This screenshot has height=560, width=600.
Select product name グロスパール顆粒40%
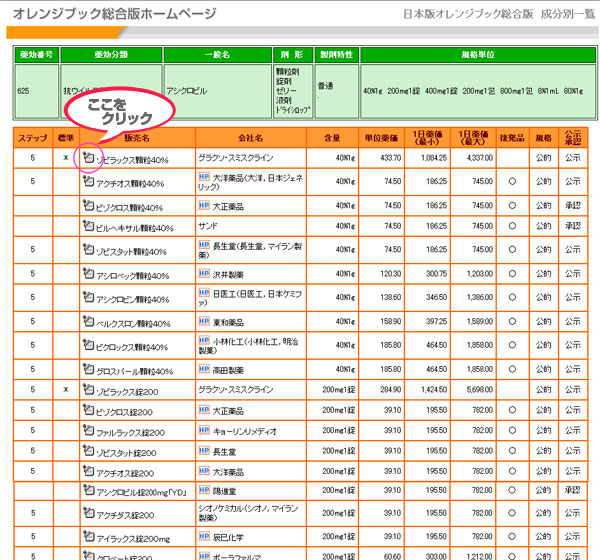coord(134,371)
